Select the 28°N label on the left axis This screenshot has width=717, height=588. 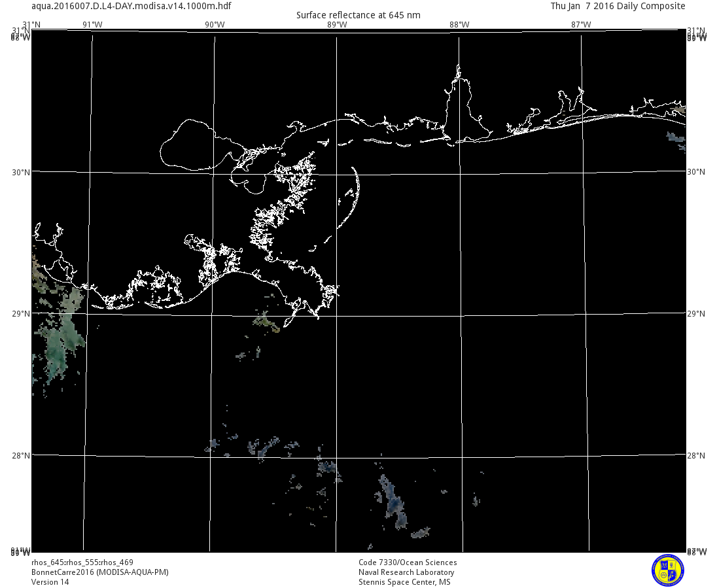click(22, 455)
